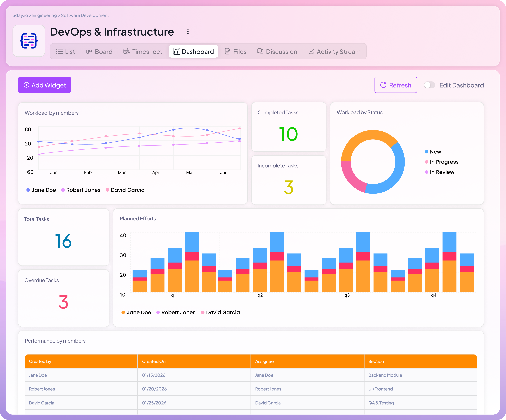Open the Engineering breadcrumb link
The image size is (506, 420).
click(x=44, y=15)
